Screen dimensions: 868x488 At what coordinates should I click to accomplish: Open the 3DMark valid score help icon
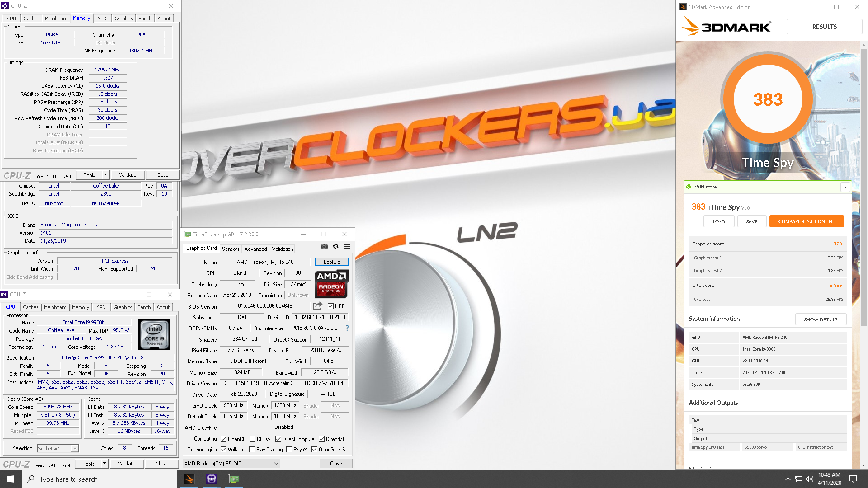[845, 187]
